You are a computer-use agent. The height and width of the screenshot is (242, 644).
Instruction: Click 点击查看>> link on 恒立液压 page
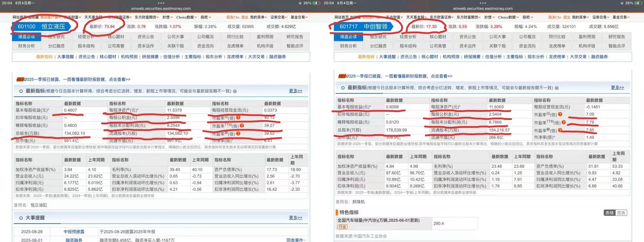point(120,80)
